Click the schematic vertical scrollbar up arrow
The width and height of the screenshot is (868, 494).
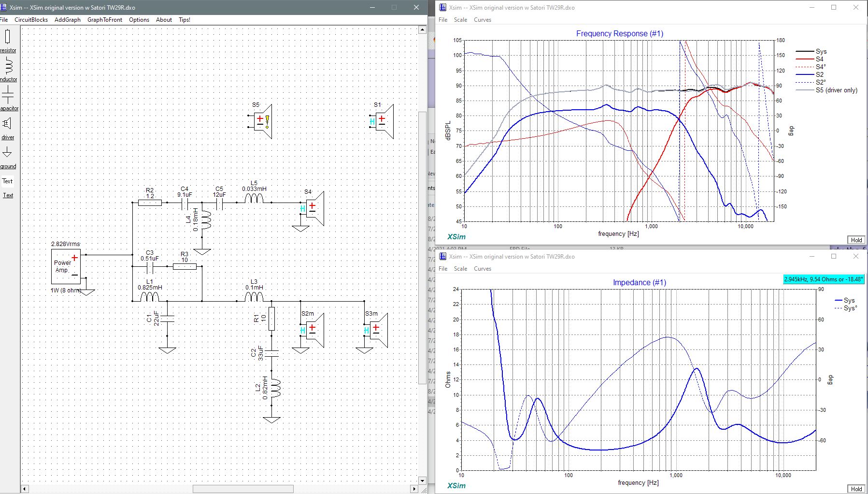point(422,30)
